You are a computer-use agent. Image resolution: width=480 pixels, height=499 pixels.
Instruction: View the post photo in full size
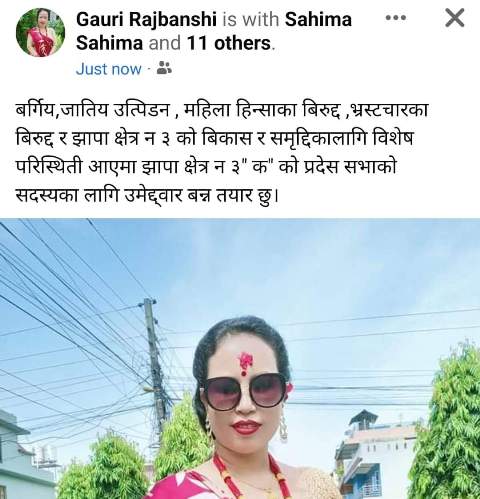click(x=240, y=359)
